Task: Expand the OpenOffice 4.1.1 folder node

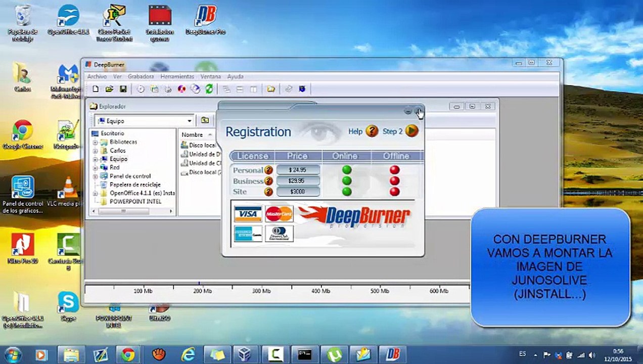Action: (95, 193)
